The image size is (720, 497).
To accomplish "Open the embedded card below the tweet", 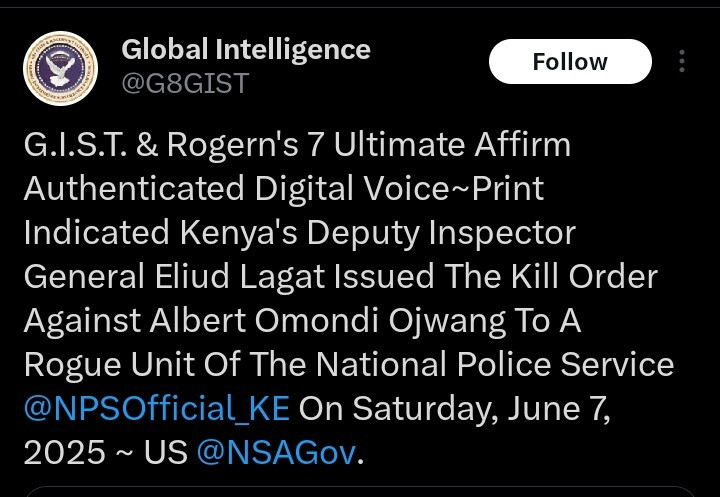I will tap(360, 491).
